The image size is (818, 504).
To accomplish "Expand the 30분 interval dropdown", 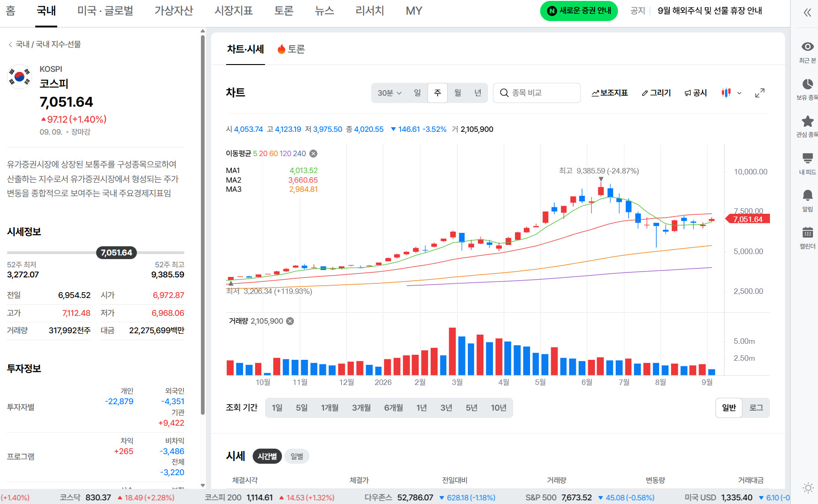I will [x=390, y=93].
